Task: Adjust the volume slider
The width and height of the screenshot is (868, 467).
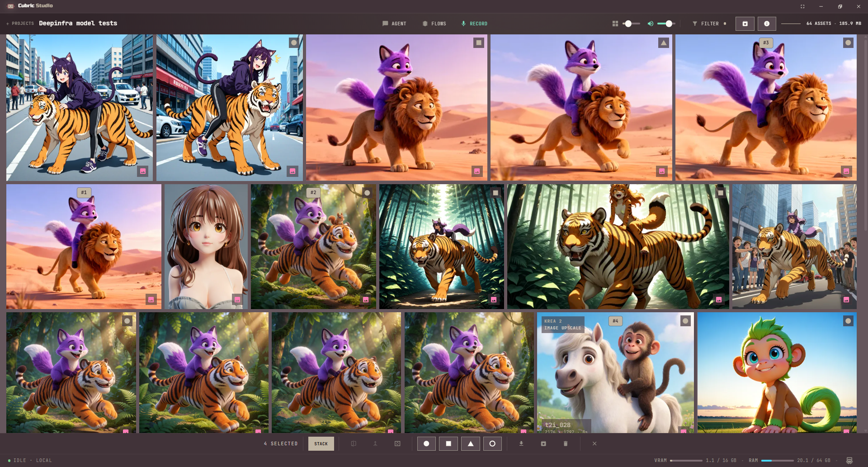Action: coord(666,24)
